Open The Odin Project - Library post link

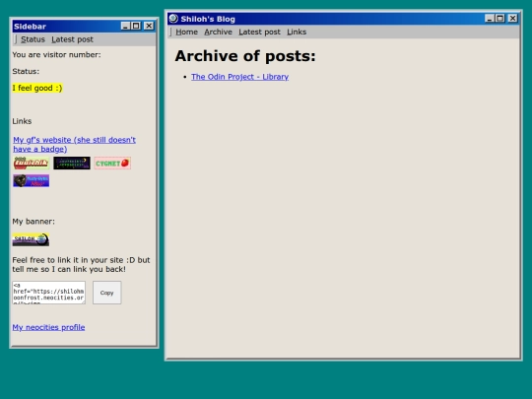click(x=239, y=77)
